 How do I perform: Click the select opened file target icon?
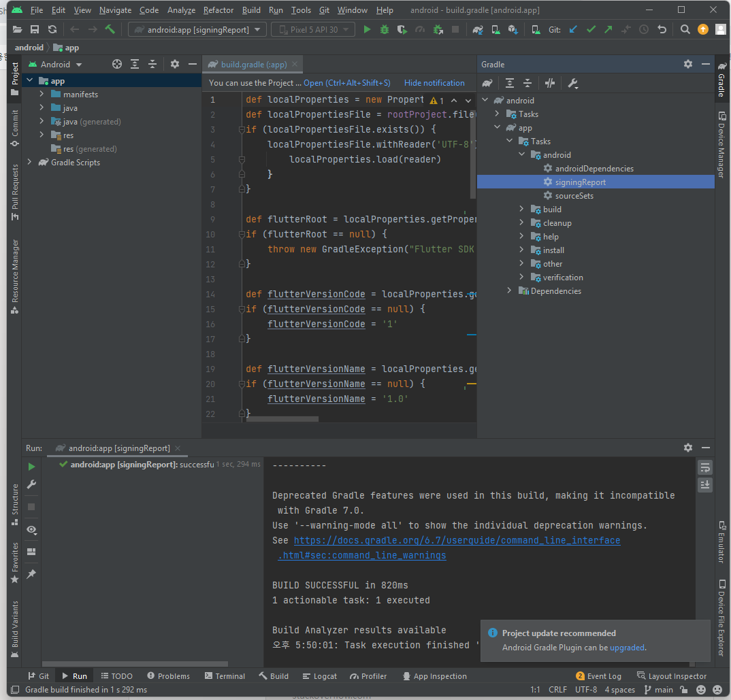117,65
